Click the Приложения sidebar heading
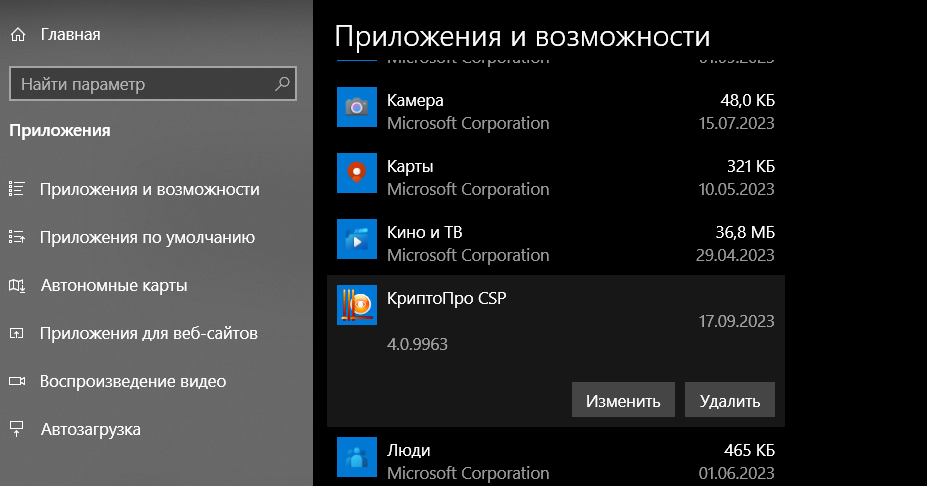This screenshot has height=486, width=927. (60, 131)
